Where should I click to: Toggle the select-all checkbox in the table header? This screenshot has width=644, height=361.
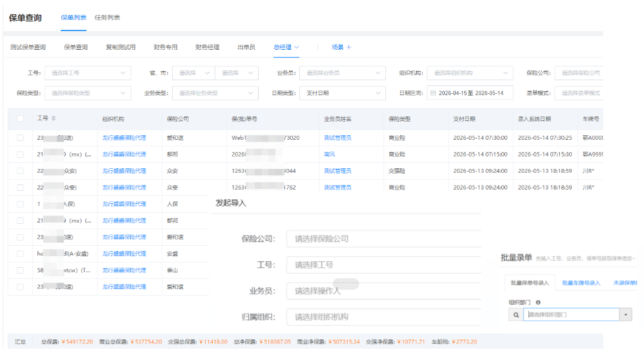(x=20, y=119)
